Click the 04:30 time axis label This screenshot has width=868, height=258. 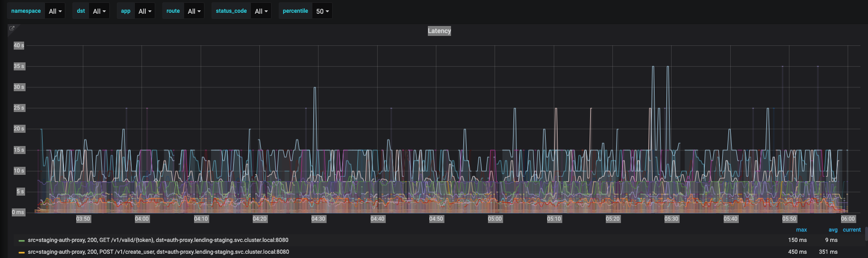coord(319,219)
